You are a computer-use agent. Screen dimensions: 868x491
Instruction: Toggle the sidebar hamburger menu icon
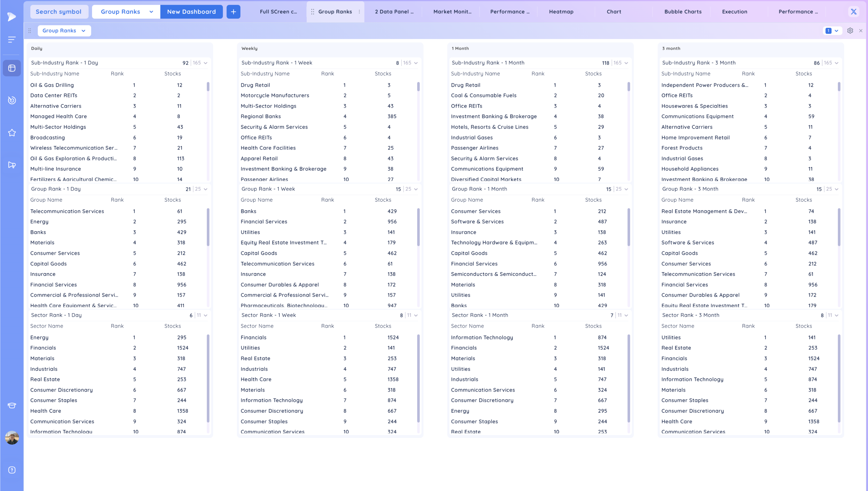(12, 40)
